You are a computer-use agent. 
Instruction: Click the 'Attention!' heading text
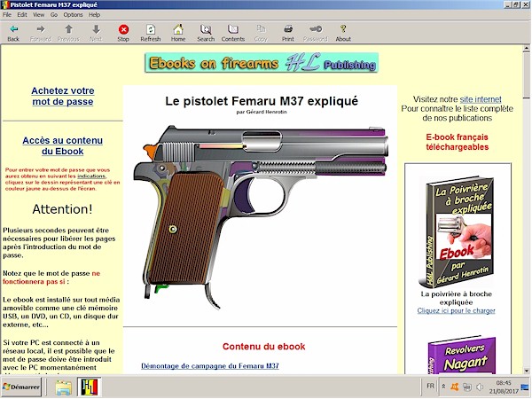[x=62, y=209]
